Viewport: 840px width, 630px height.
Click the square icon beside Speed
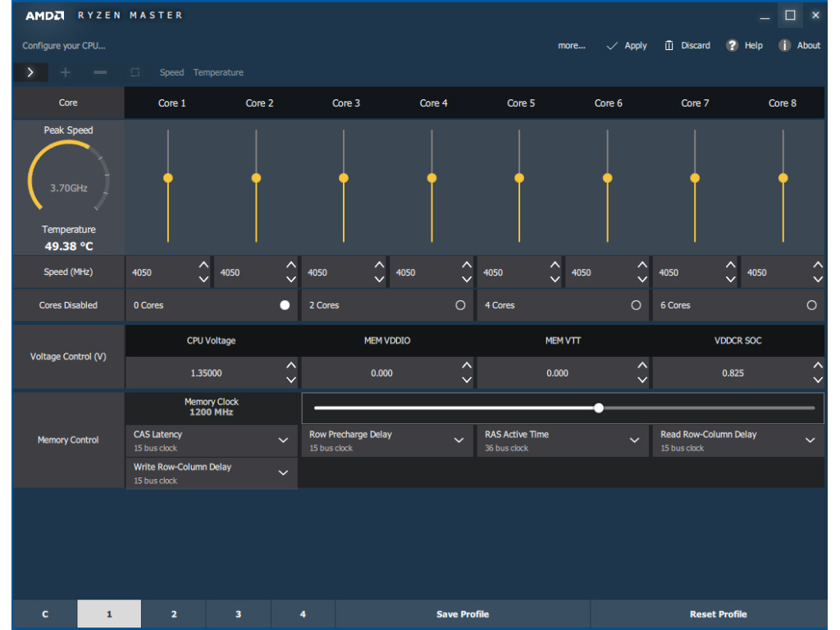coord(135,72)
